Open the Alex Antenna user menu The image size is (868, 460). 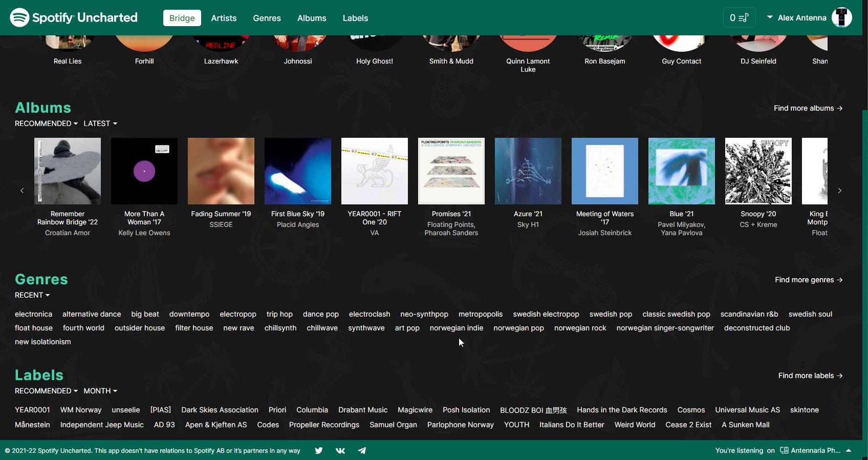797,18
